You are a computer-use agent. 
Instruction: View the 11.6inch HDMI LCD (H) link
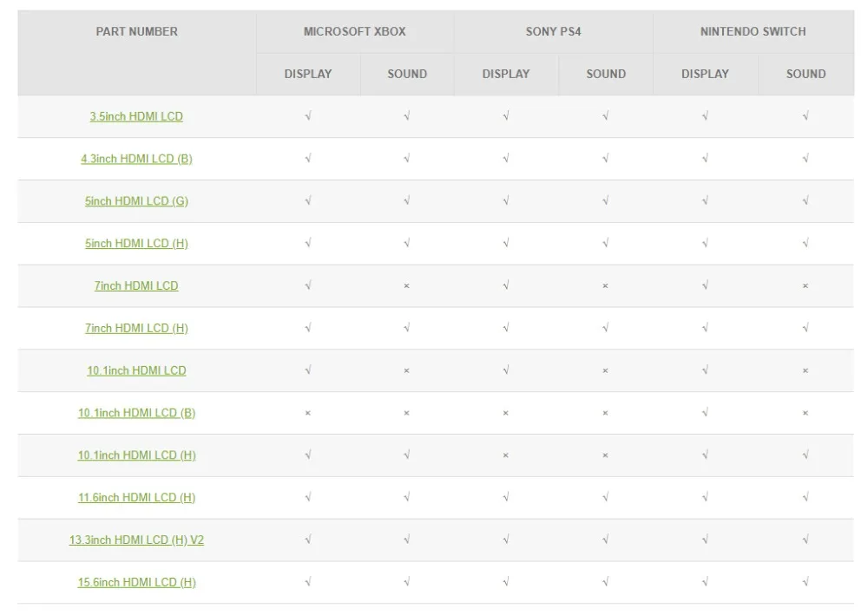pyautogui.click(x=136, y=498)
